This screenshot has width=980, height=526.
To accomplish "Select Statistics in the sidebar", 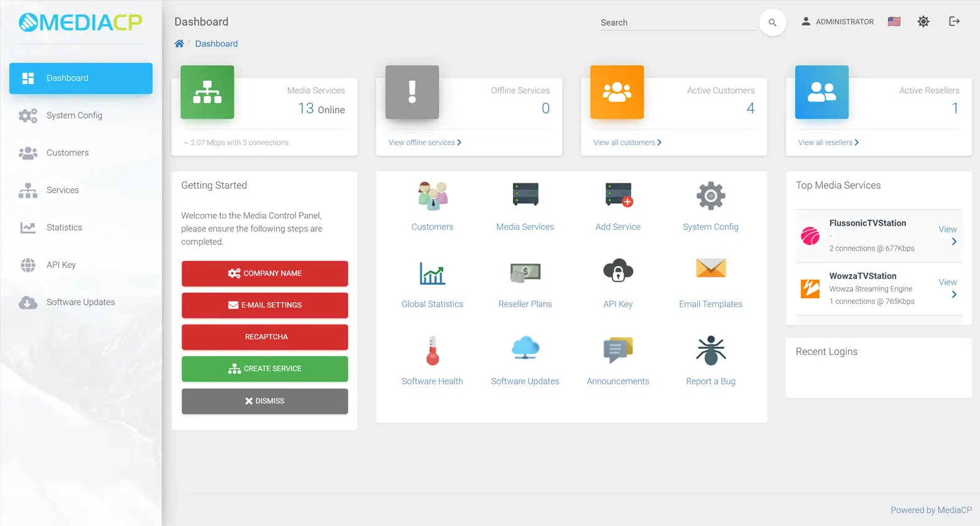I will coord(64,228).
